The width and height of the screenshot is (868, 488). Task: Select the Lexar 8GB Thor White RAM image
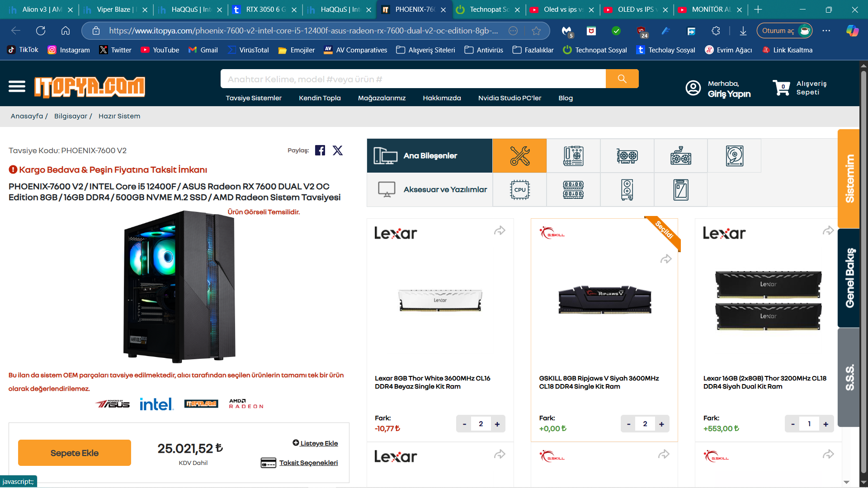click(440, 300)
